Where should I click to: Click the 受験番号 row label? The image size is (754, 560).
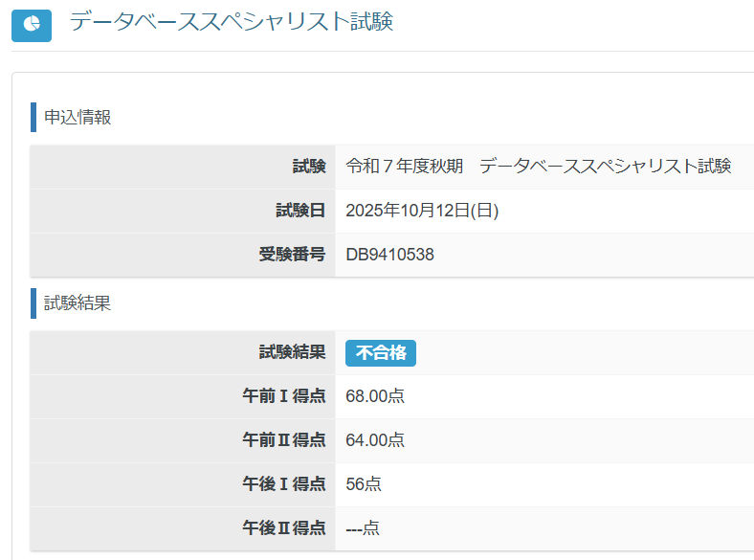click(292, 255)
